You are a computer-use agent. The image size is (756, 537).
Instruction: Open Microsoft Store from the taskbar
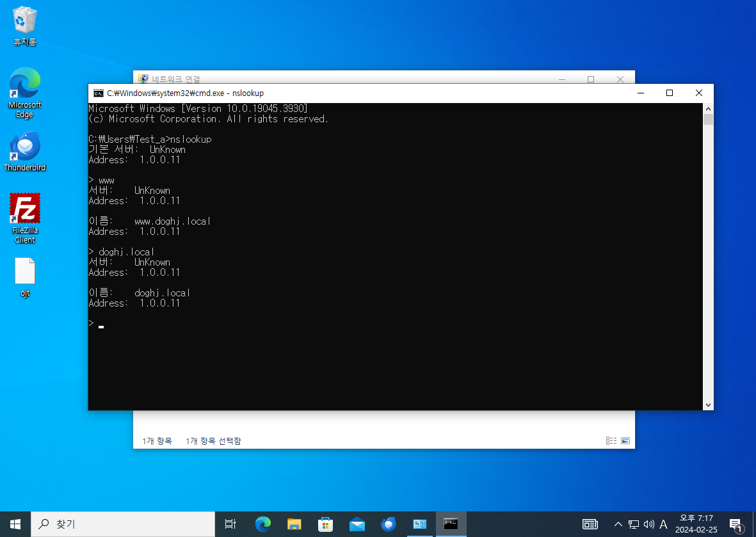tap(325, 524)
